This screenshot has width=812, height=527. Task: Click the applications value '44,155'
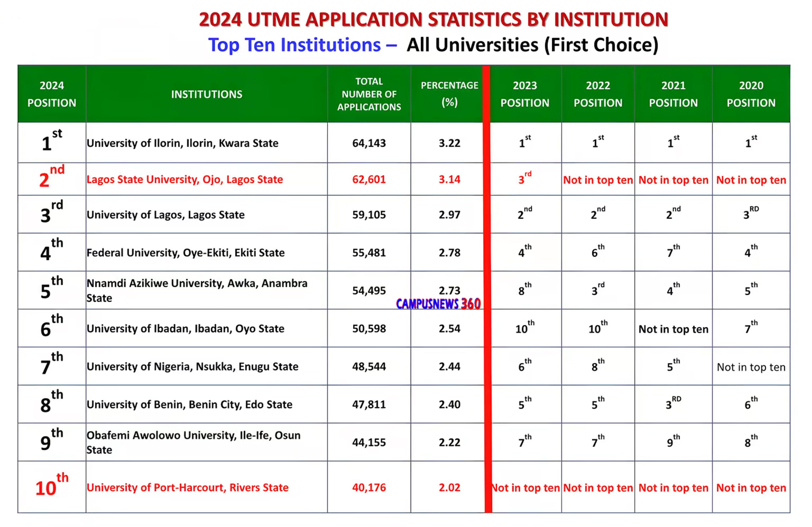click(x=369, y=442)
